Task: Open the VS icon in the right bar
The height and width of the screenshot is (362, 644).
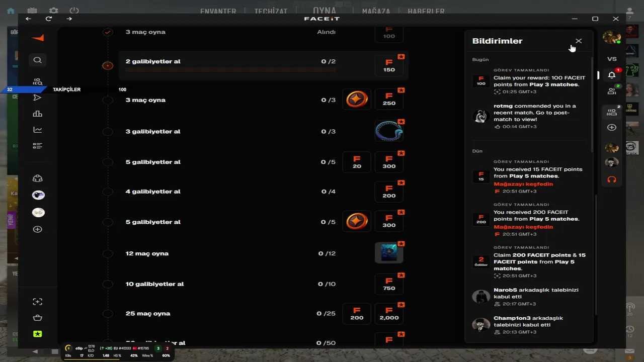Action: point(612,59)
